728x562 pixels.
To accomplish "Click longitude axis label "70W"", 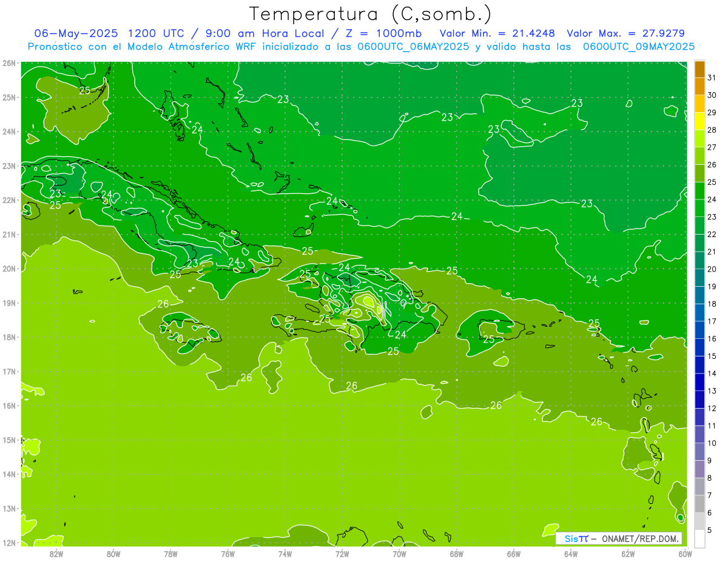I will click(x=399, y=554).
